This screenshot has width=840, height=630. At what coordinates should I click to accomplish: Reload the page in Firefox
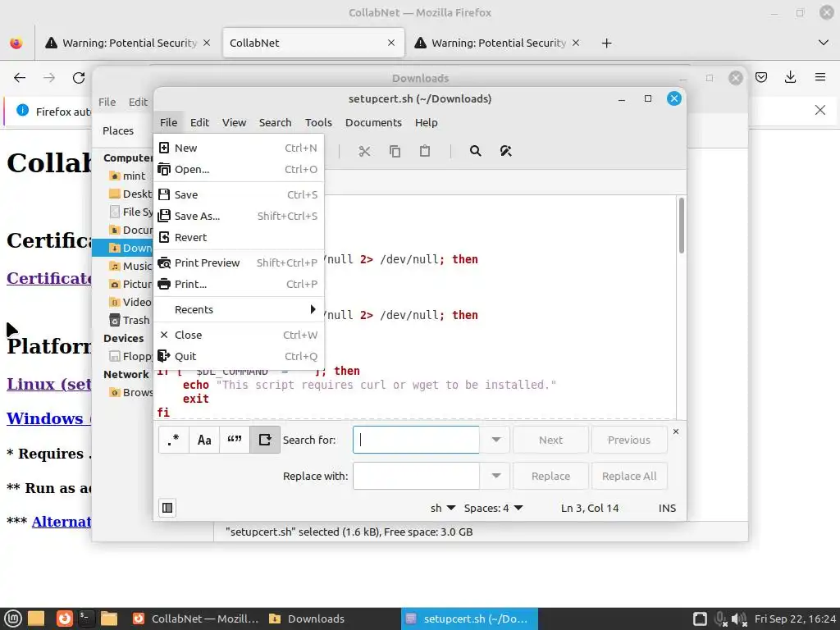point(79,78)
